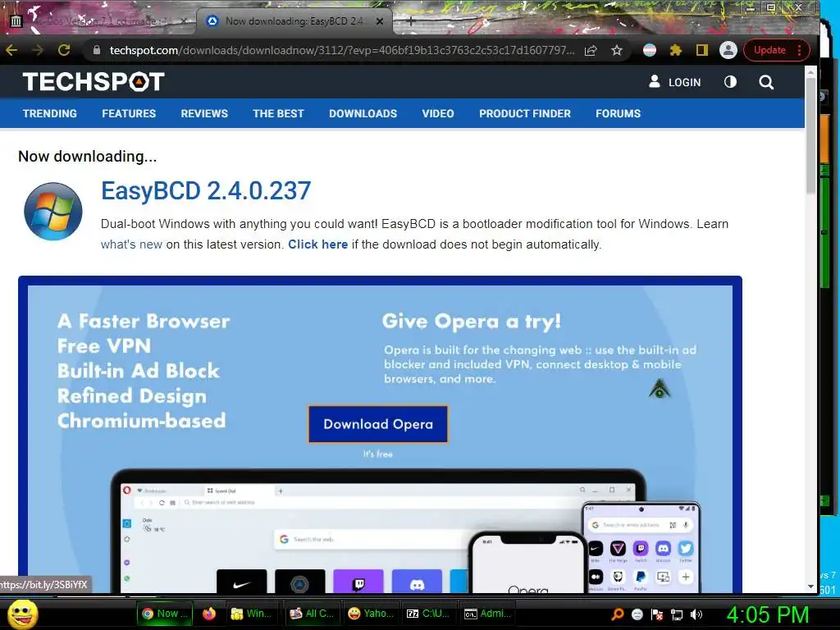Open the network tray icon
This screenshot has height=630, width=840.
[677, 614]
